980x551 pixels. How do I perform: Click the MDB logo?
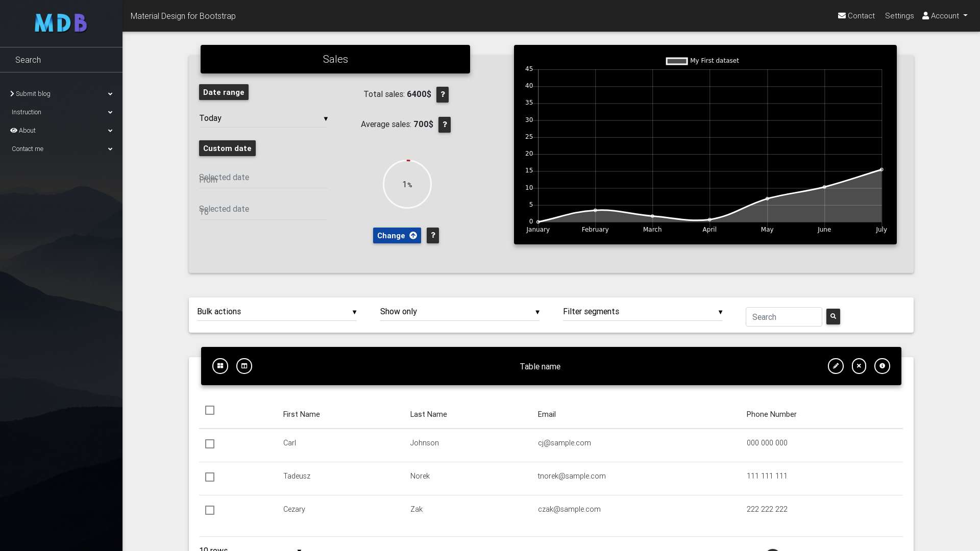(x=61, y=23)
